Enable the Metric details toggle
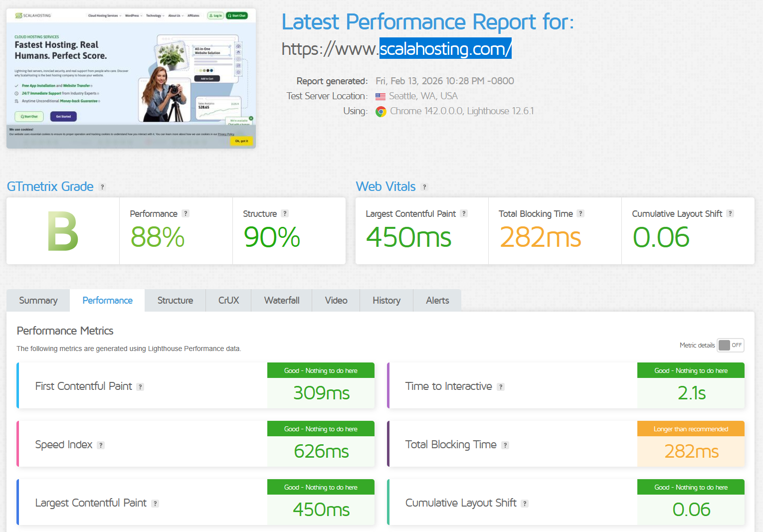 (731, 345)
